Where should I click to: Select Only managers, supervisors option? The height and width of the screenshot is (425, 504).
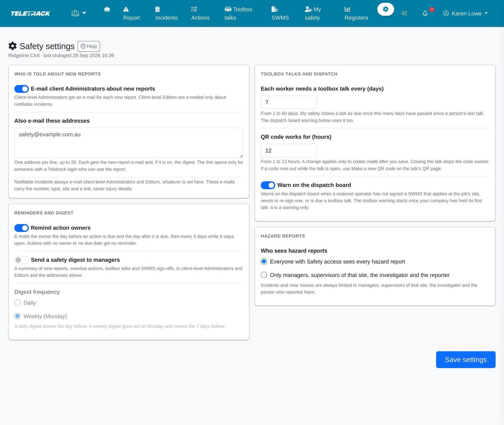coord(264,275)
